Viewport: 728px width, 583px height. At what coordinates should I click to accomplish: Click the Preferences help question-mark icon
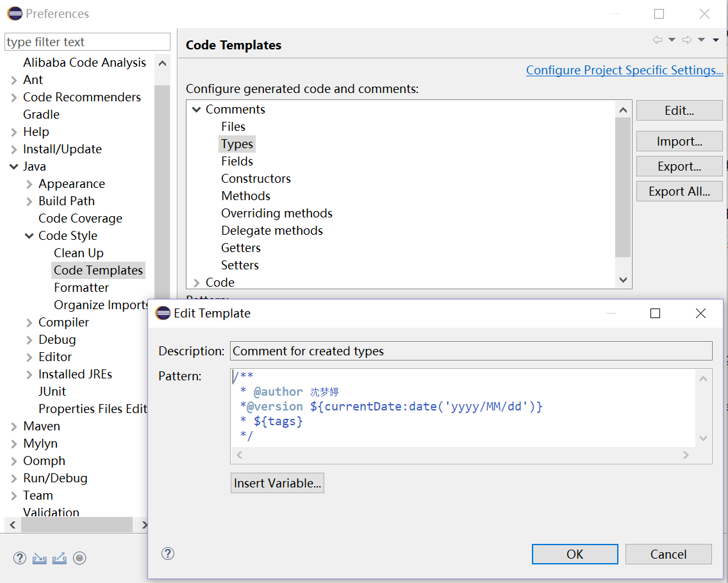[20, 558]
